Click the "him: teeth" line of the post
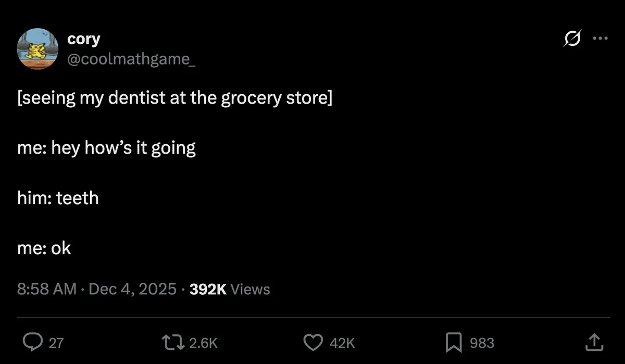Image resolution: width=625 pixels, height=364 pixels. click(x=58, y=198)
